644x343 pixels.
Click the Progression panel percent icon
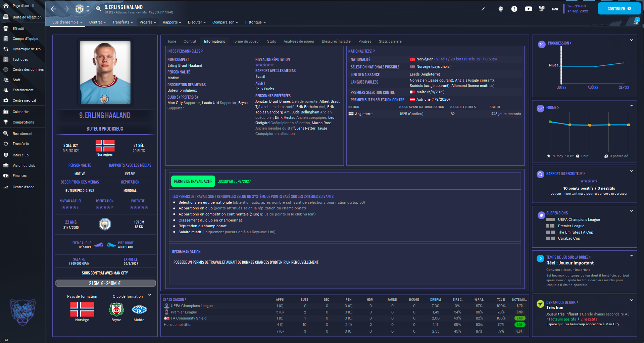pos(542,44)
